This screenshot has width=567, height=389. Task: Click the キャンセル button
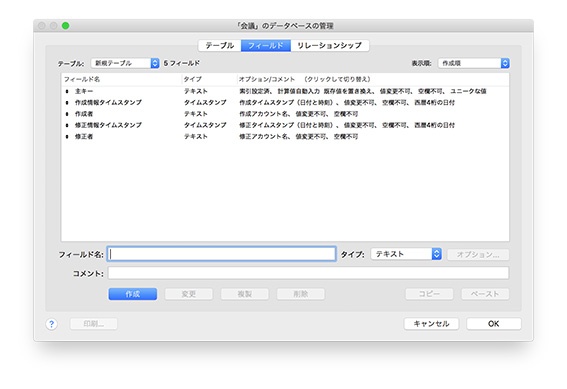pyautogui.click(x=431, y=324)
